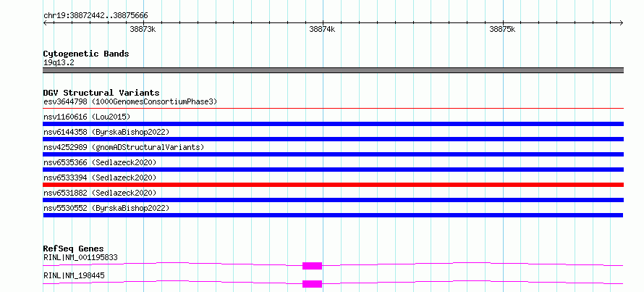Click the 38873k ruler tick label
644x292 pixels.
point(143,29)
